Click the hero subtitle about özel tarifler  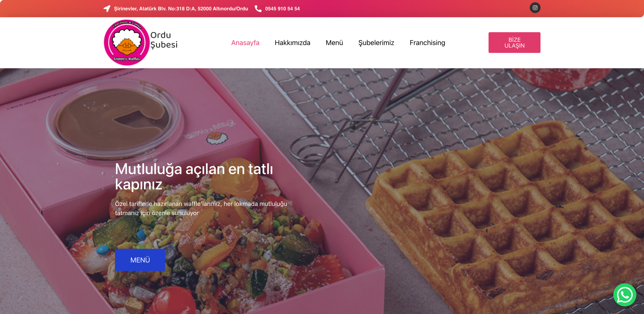(x=201, y=208)
